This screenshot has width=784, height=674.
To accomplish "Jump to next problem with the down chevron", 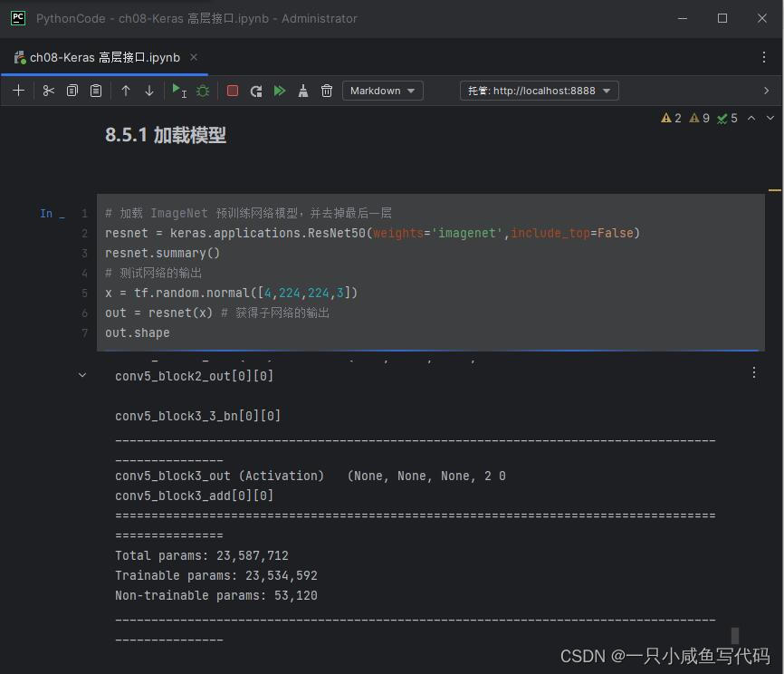I will coord(771,118).
